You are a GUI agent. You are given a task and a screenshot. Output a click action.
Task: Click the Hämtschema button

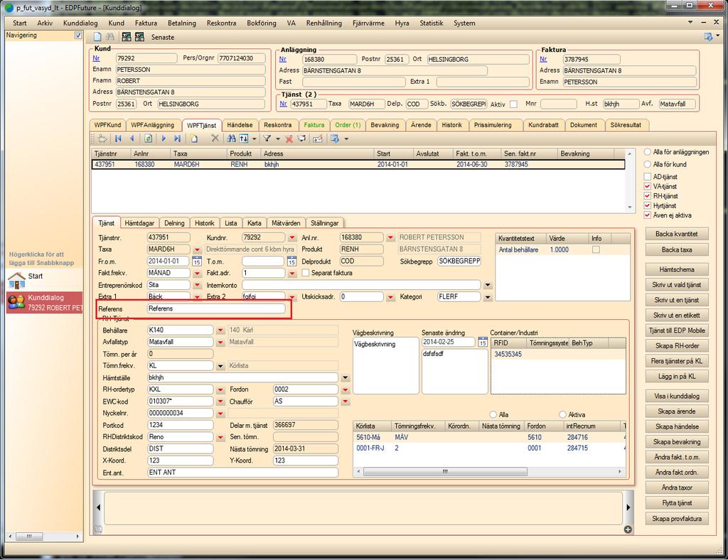(677, 269)
